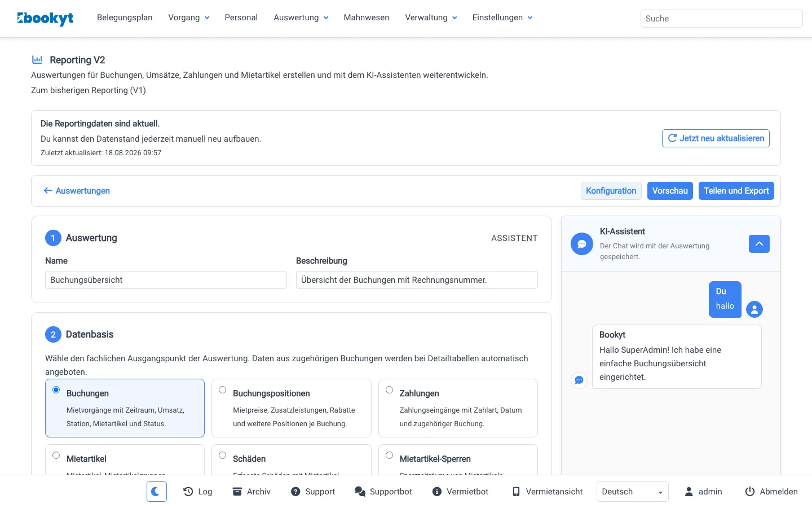The width and height of the screenshot is (812, 508).
Task: Go to the Personal page
Action: coord(241,17)
